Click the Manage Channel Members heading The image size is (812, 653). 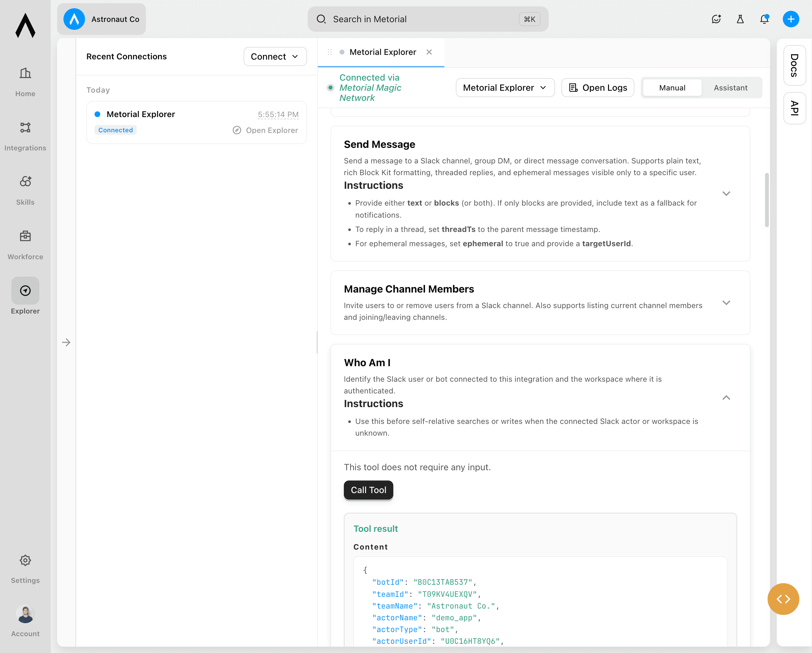click(x=409, y=289)
